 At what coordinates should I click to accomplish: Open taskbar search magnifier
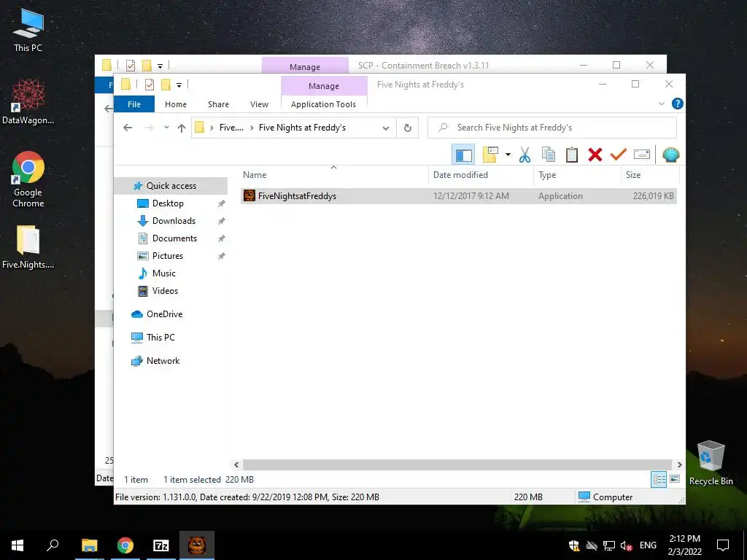53,545
